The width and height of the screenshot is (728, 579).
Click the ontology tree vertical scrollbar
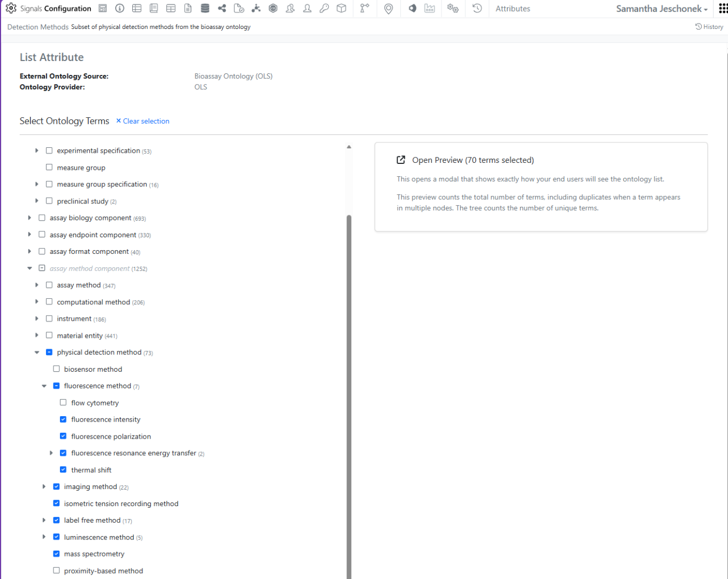click(349, 375)
